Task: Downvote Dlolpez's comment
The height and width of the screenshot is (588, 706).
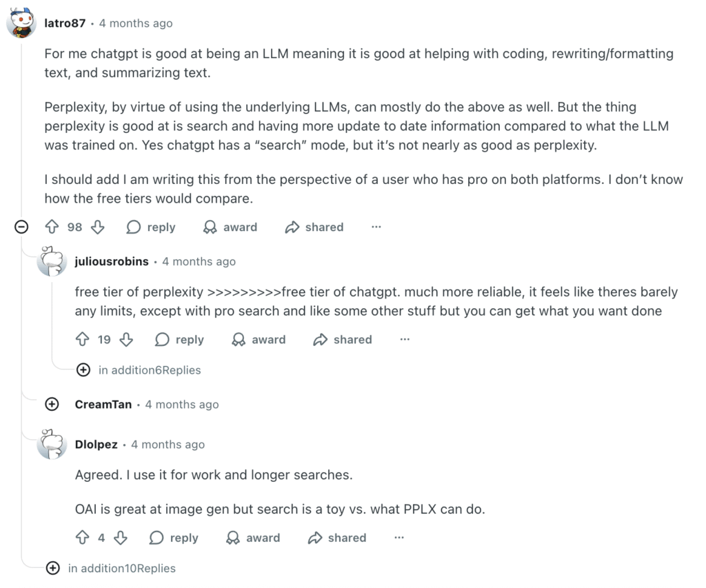Action: click(x=121, y=538)
